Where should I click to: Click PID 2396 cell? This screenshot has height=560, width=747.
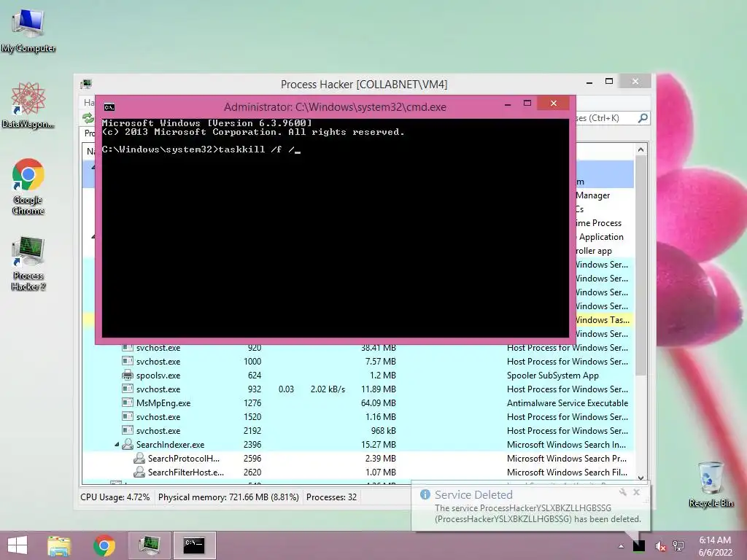(252, 444)
